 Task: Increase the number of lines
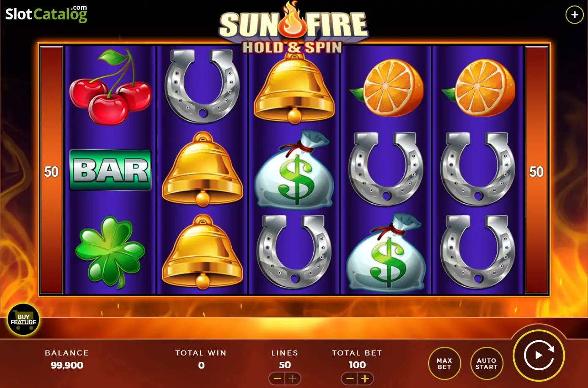click(x=293, y=379)
